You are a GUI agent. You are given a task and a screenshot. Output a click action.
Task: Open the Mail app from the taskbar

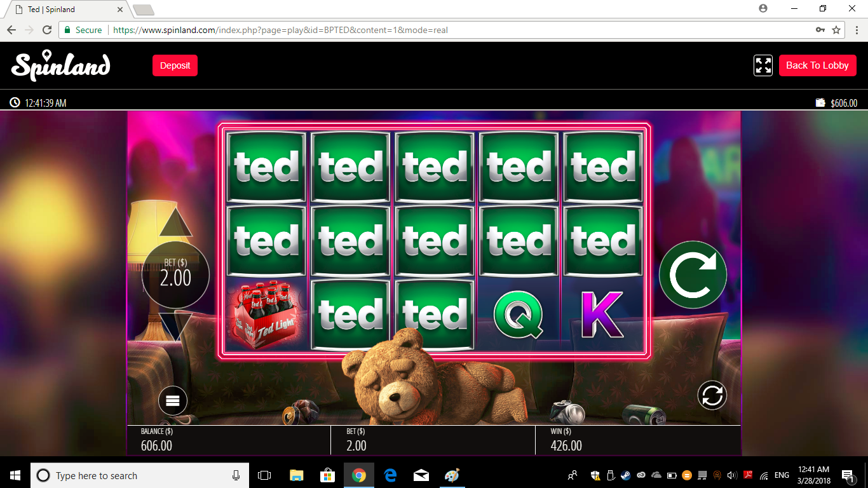tap(421, 475)
